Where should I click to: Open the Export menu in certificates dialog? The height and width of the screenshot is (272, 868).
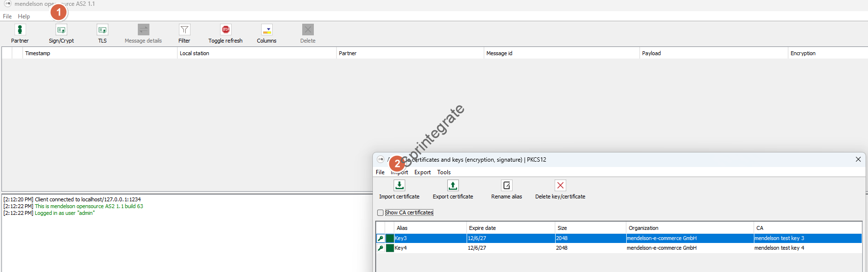pyautogui.click(x=422, y=172)
